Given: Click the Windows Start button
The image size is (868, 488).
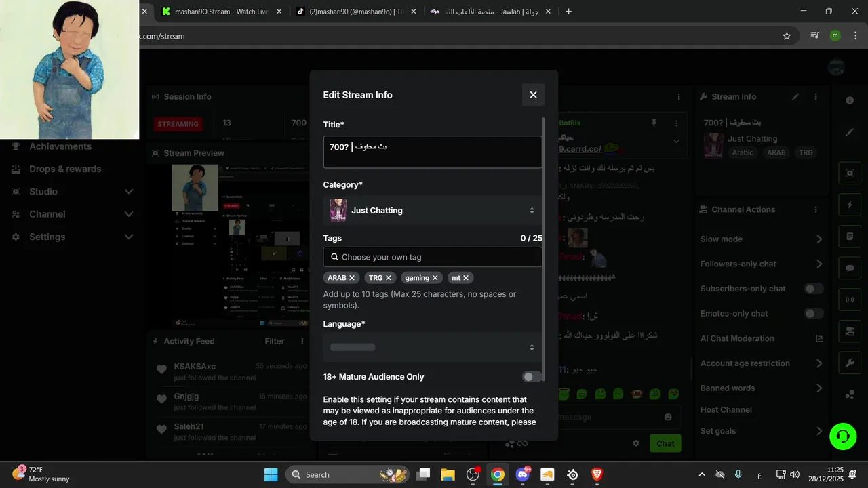Looking at the screenshot, I should [x=271, y=474].
